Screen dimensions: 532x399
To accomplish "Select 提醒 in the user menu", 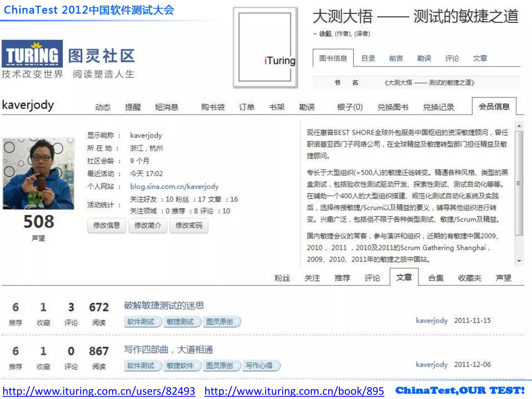I will coord(133,107).
